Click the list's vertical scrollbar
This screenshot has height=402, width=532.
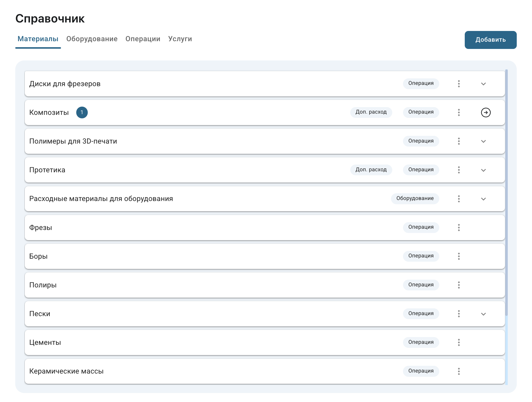click(x=506, y=192)
